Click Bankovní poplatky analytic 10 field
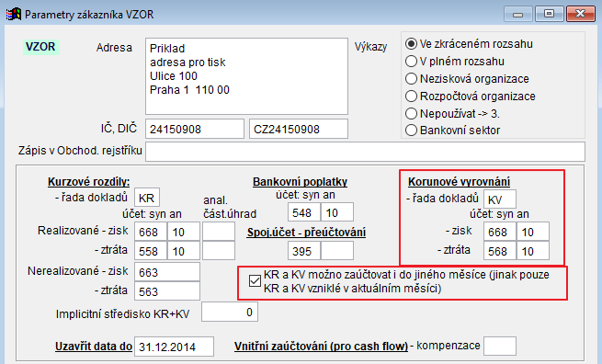This screenshot has height=364, width=602. 337,212
